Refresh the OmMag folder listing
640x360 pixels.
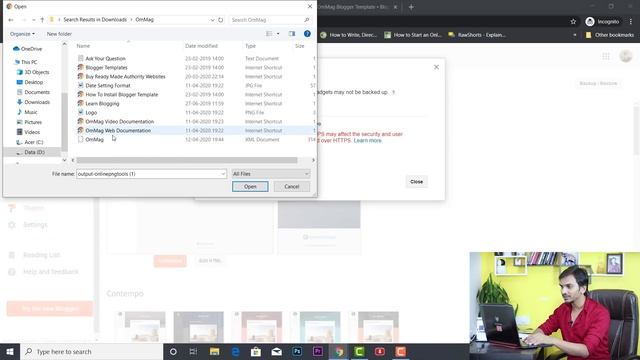[x=221, y=20]
